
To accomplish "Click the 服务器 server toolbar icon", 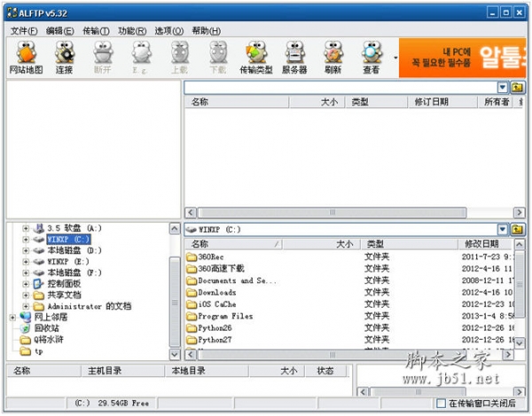I will click(294, 58).
